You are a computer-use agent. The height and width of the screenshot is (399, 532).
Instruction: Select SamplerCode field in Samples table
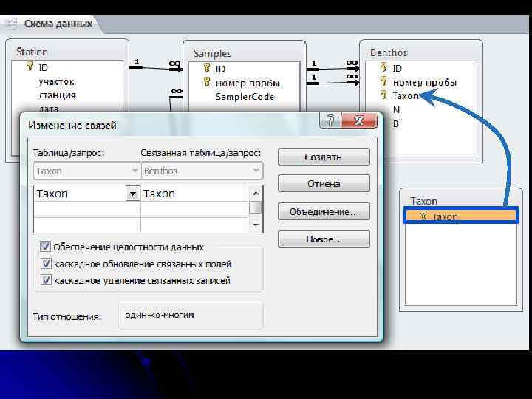coord(245,97)
